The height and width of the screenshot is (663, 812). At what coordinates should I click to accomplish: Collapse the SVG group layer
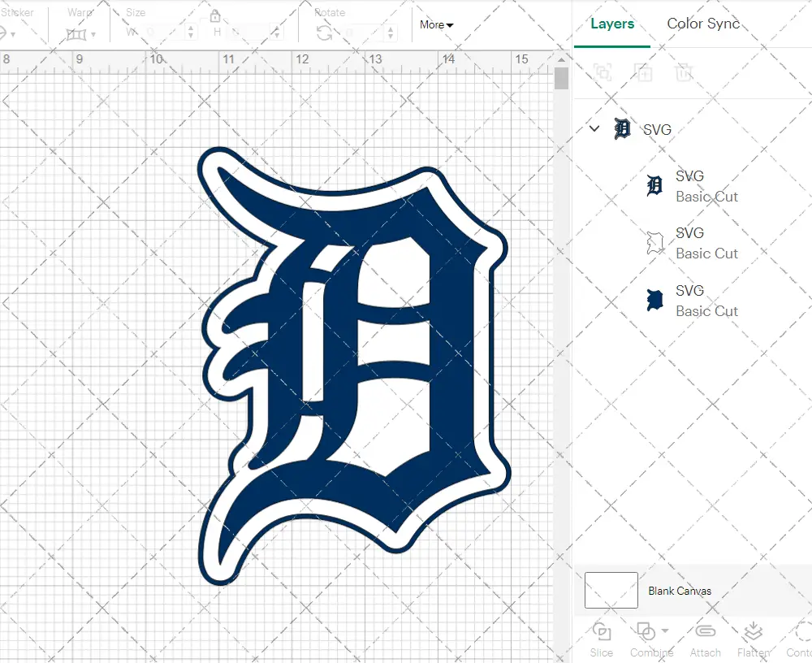coord(594,128)
